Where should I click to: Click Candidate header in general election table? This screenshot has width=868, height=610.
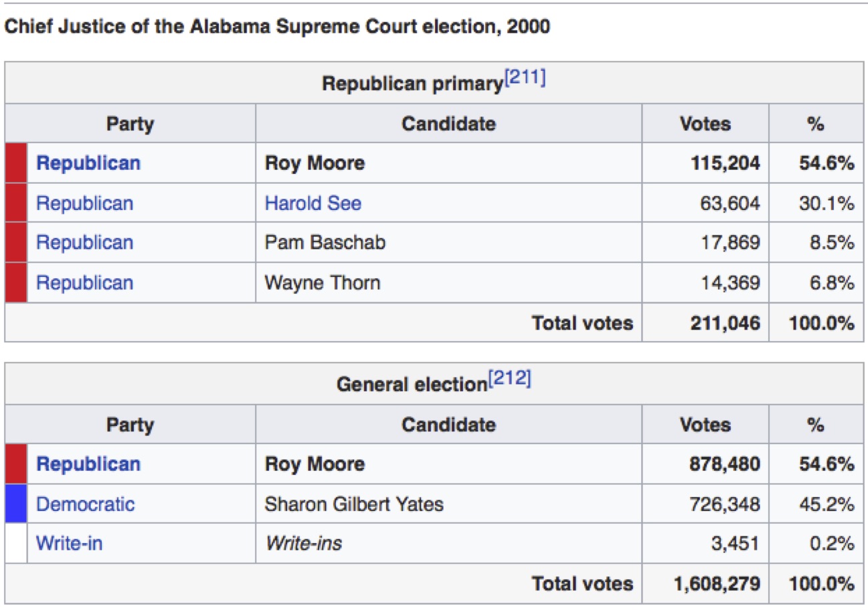(448, 425)
